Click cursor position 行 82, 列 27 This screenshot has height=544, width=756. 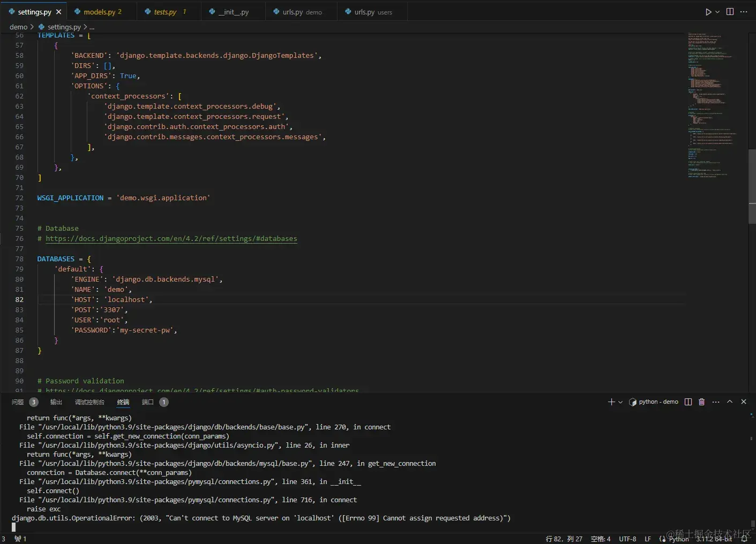(x=564, y=539)
